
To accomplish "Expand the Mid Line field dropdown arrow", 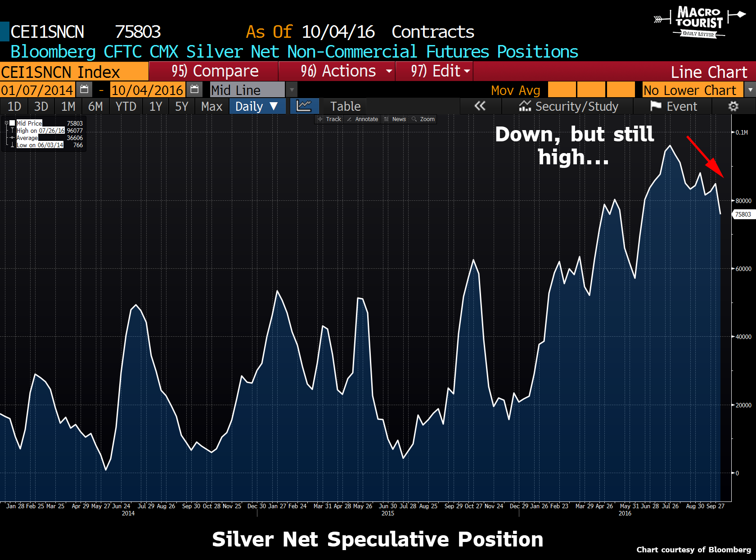I will tap(292, 90).
